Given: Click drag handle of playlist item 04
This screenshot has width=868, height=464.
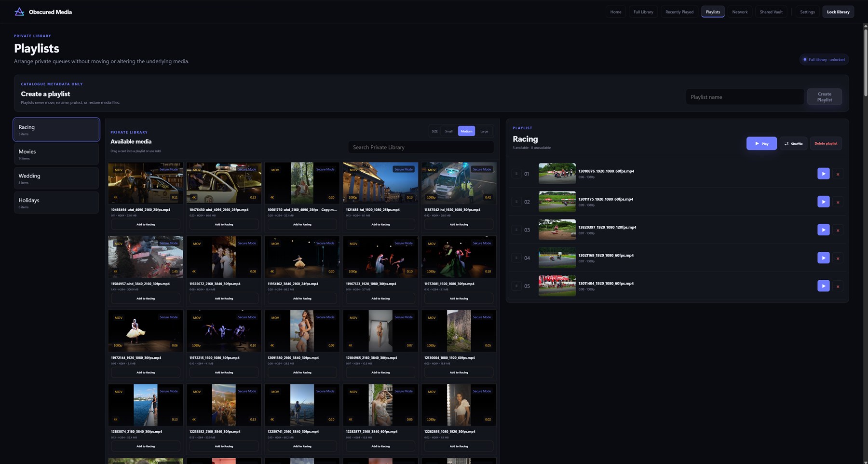Looking at the screenshot, I should tap(516, 258).
